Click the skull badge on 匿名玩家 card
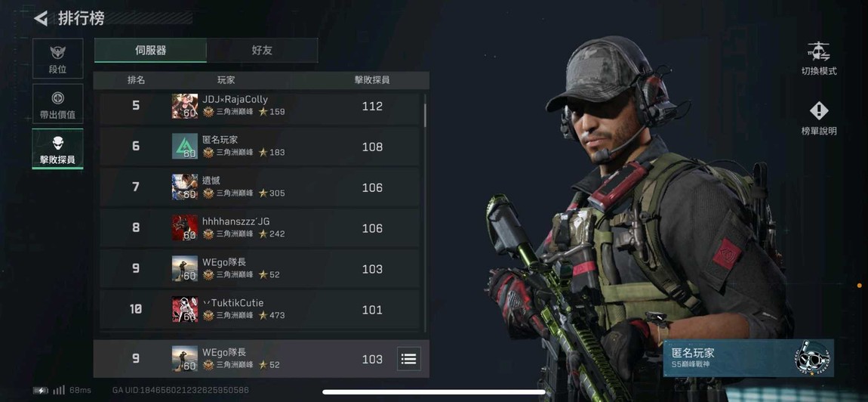868x402 pixels. [x=813, y=358]
